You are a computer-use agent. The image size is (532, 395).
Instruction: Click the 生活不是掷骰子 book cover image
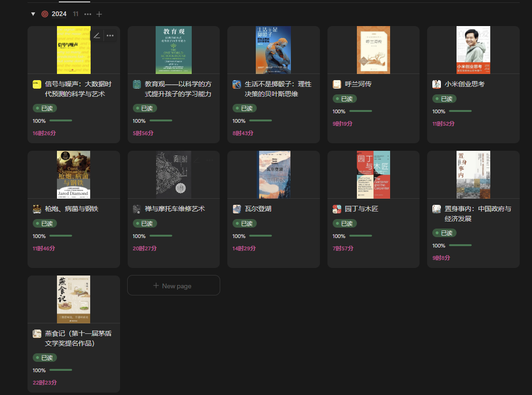tap(273, 50)
